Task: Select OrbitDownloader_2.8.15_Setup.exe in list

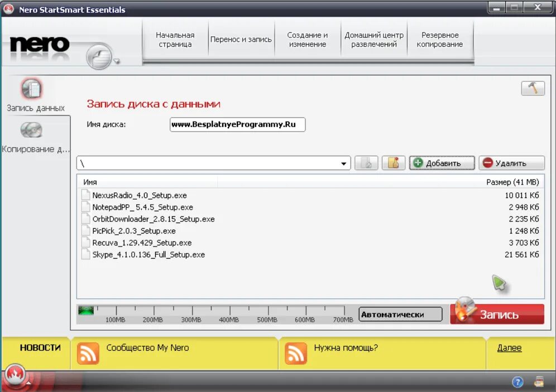Action: tap(154, 219)
